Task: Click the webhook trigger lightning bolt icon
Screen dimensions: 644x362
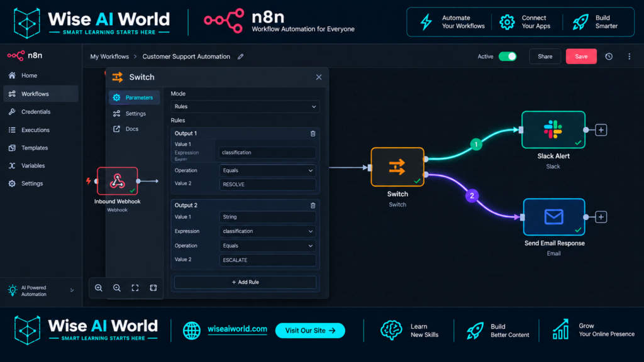Action: tap(88, 180)
